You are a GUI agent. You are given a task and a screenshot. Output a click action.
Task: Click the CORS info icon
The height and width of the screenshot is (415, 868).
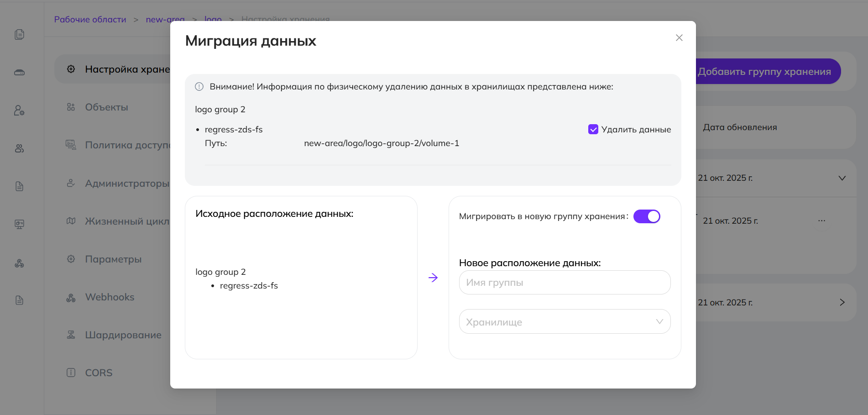pos(71,373)
